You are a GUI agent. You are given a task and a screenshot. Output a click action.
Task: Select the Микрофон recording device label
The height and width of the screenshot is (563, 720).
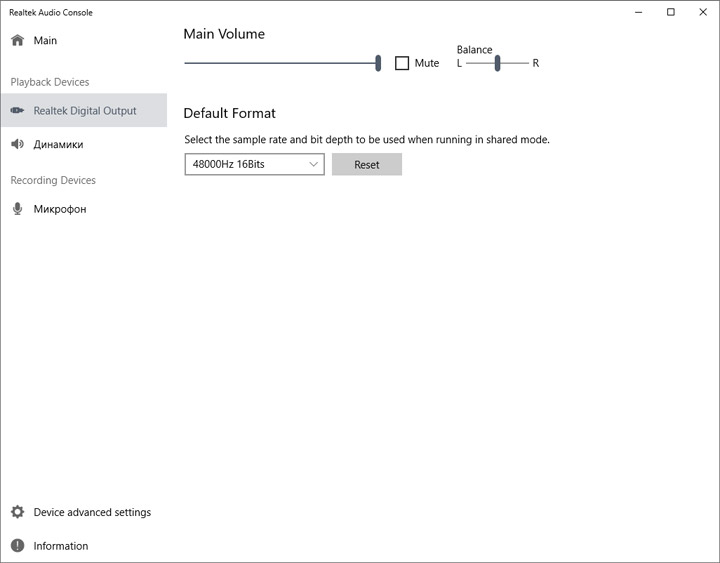click(60, 209)
